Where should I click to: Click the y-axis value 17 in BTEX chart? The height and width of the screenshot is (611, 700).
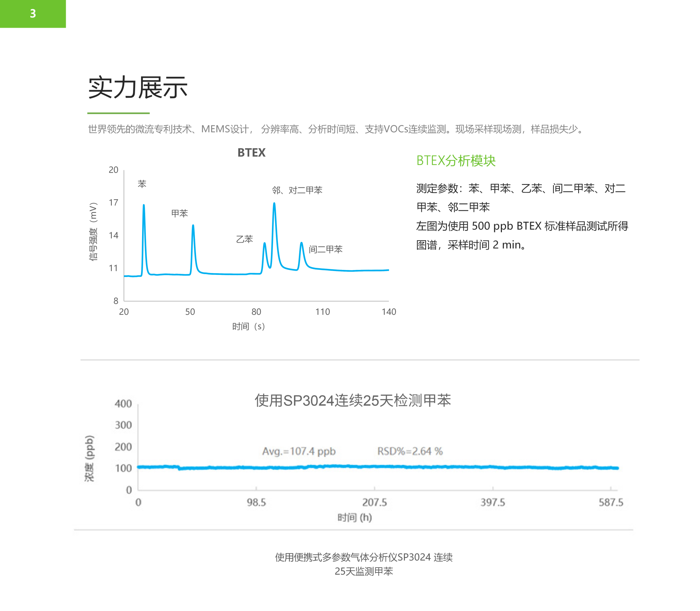[x=113, y=203]
